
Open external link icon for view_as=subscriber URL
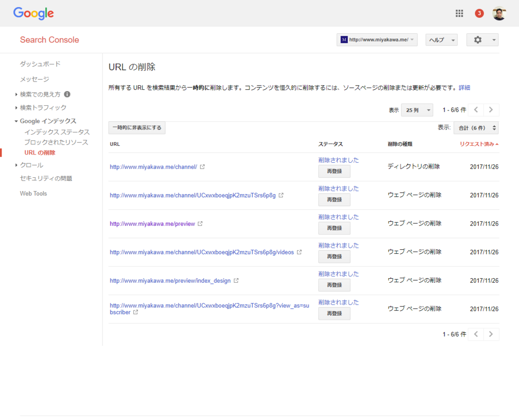(x=135, y=312)
